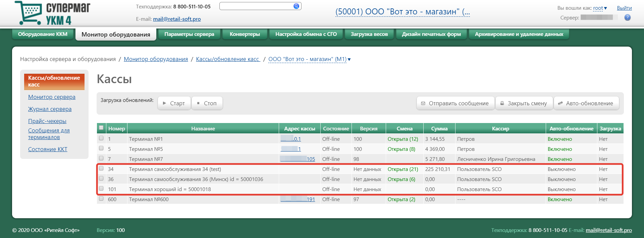Click the sum value 225 210,31

click(438, 169)
